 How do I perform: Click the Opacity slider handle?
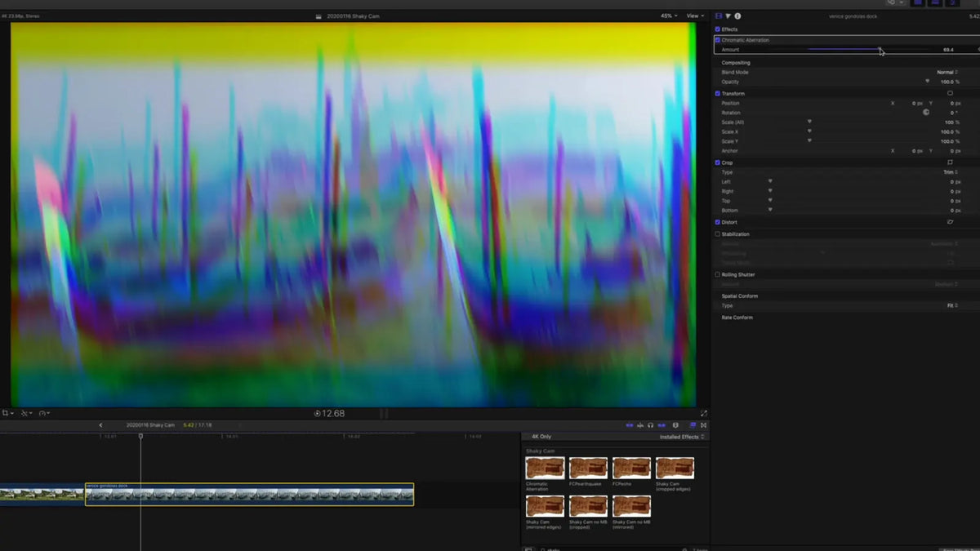point(927,82)
